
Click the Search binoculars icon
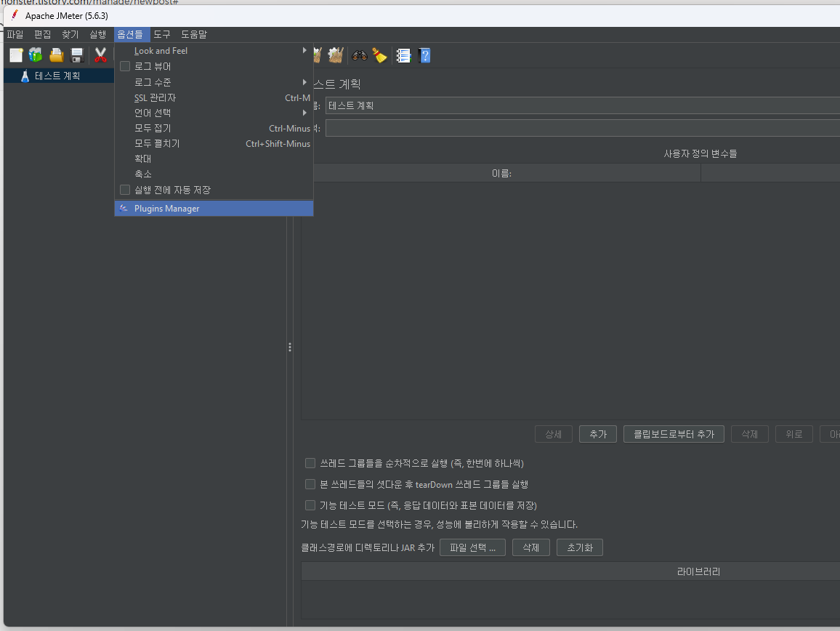(x=360, y=55)
